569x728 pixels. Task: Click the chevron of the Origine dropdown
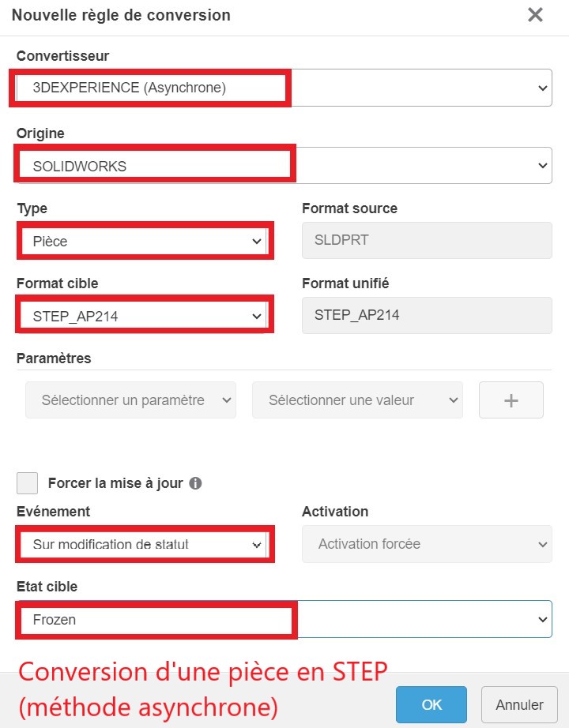pos(541,165)
